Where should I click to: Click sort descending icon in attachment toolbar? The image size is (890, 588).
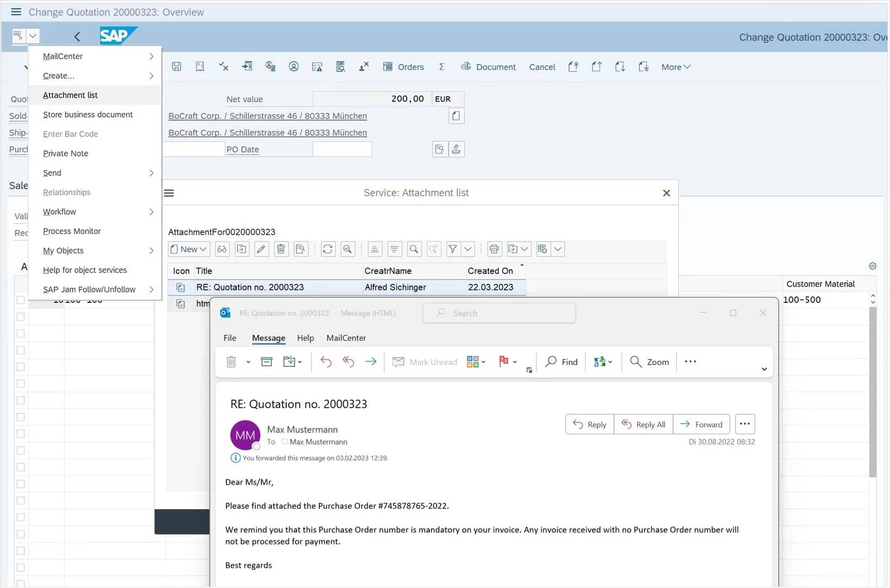[394, 249]
